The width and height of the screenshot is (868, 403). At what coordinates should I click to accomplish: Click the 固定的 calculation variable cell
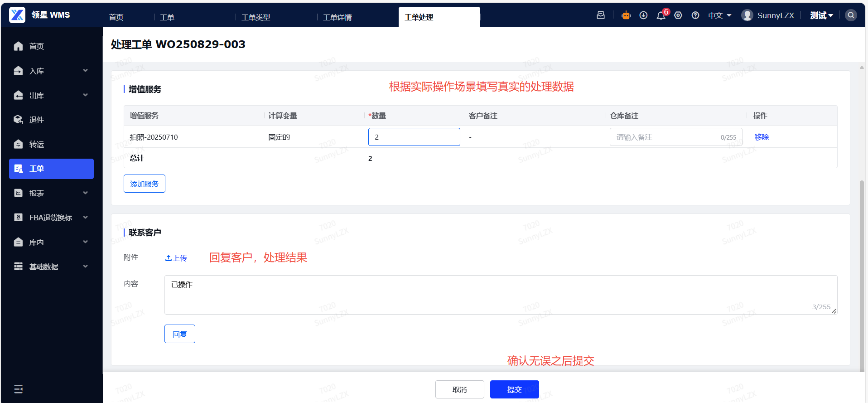(x=279, y=137)
